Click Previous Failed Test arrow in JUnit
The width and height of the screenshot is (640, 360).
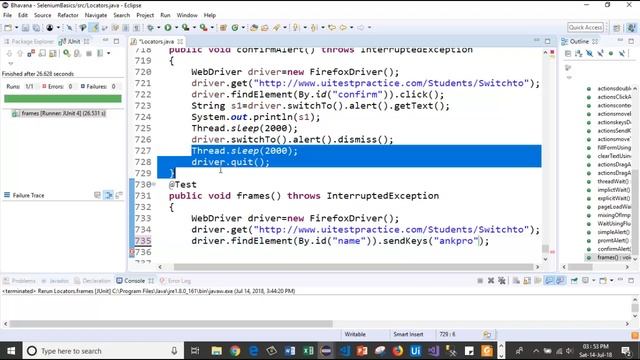click(x=20, y=53)
